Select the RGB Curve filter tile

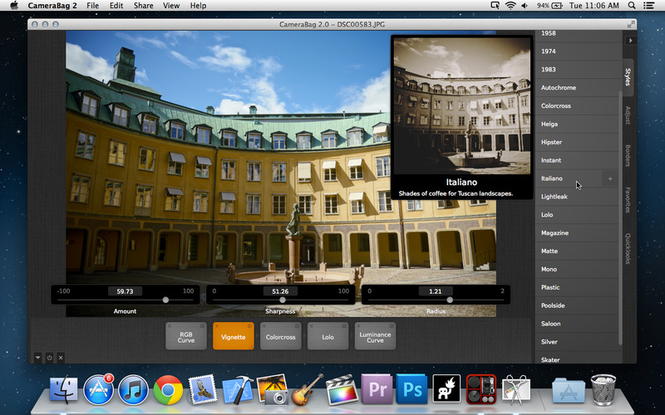pyautogui.click(x=186, y=337)
